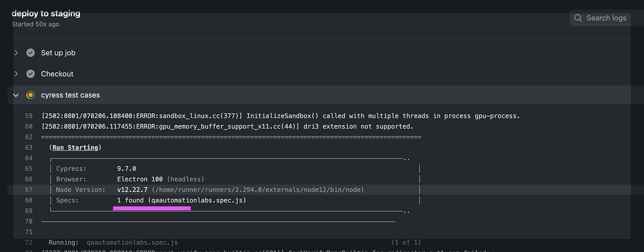Click log line number 72
Screen dimensions: 644x252
pos(29,242)
